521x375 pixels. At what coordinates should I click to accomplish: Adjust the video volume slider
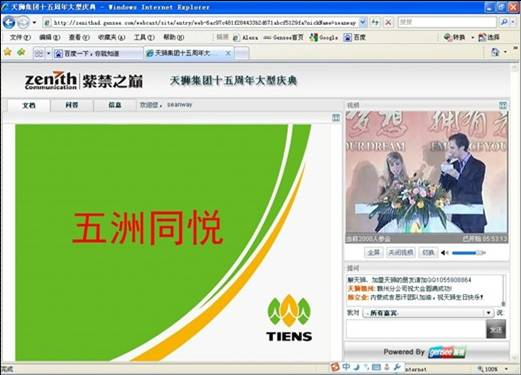point(468,253)
